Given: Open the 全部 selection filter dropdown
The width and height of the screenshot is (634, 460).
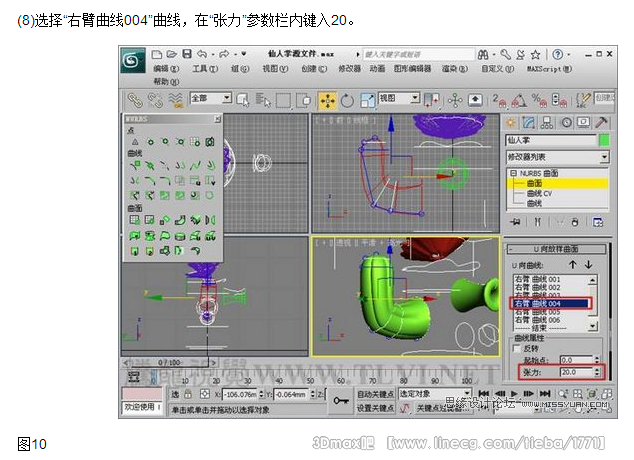Looking at the screenshot, I should point(227,98).
